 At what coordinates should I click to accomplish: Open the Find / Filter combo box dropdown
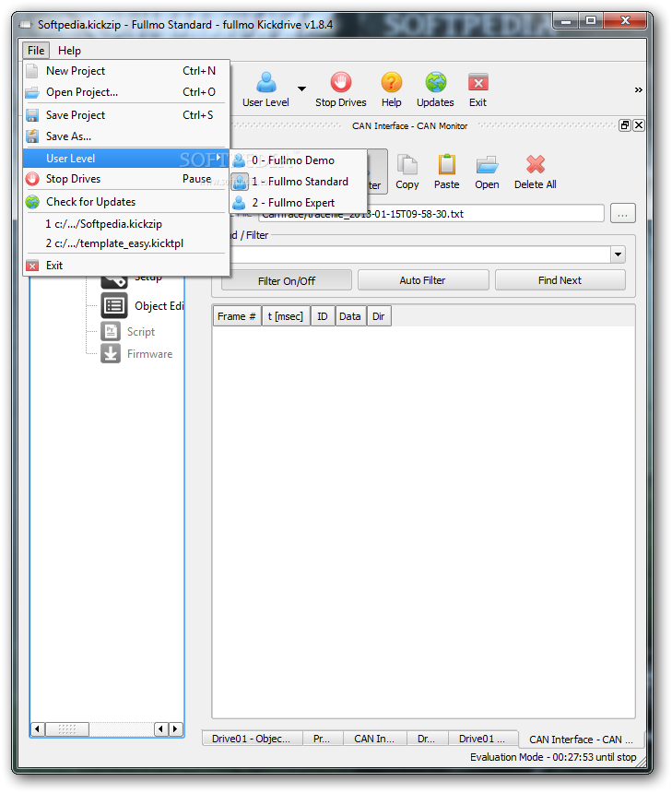[618, 254]
